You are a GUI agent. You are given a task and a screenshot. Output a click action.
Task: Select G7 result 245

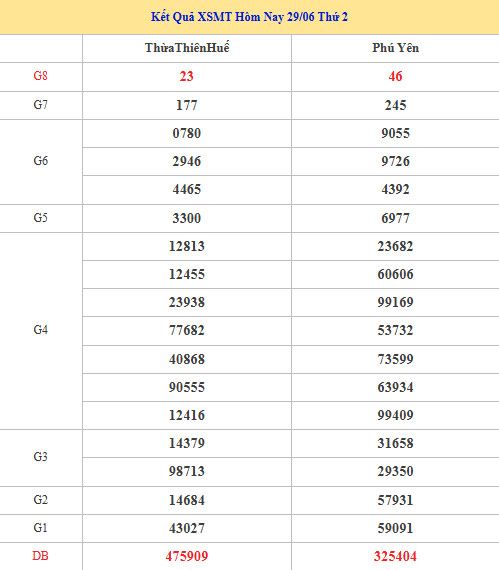click(395, 105)
